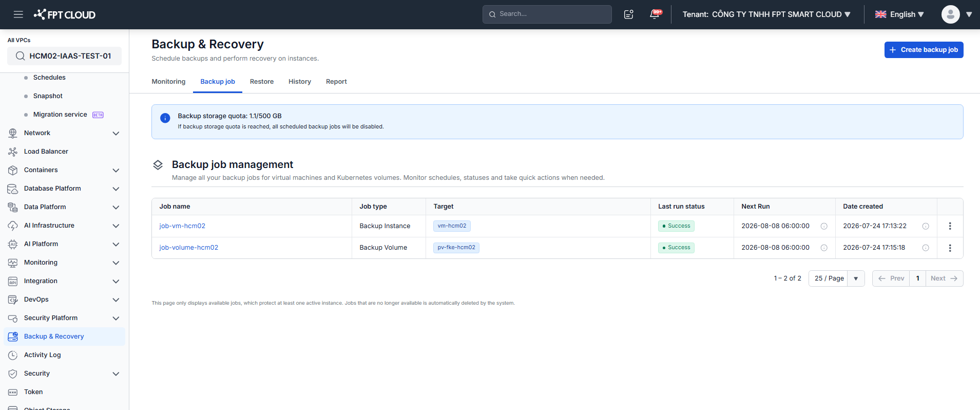Click the Integration API icon
980x410 pixels.
[13, 281]
